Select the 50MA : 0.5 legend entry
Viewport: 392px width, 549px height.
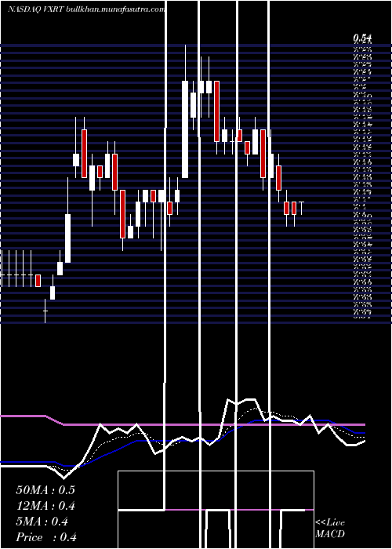tap(45, 490)
